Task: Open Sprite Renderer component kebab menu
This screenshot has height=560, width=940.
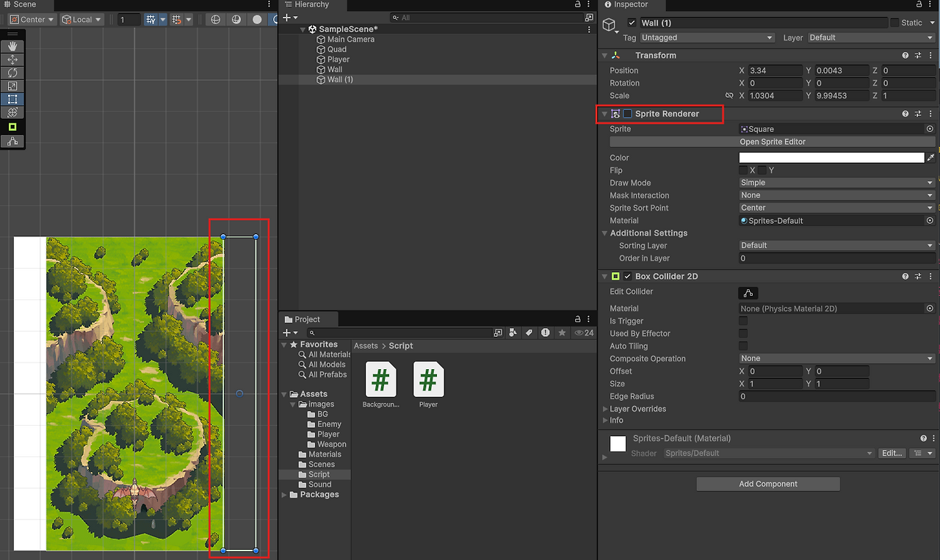Action: pos(930,114)
